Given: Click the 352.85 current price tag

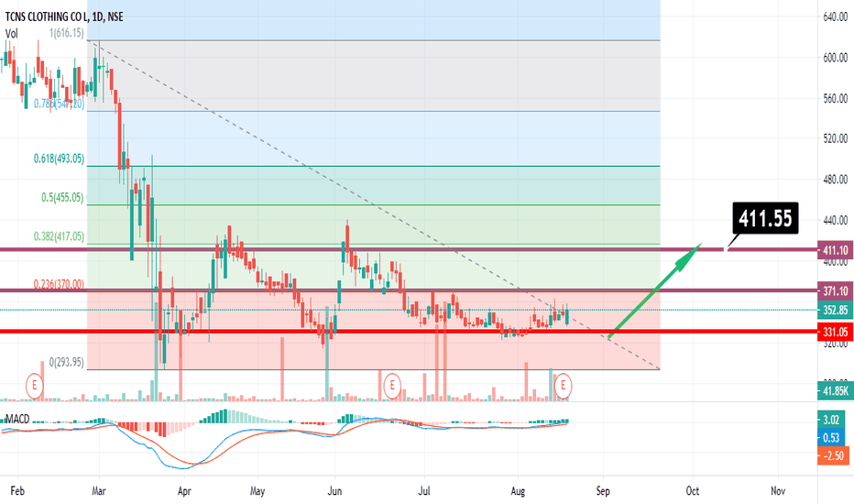Looking at the screenshot, I should point(835,310).
